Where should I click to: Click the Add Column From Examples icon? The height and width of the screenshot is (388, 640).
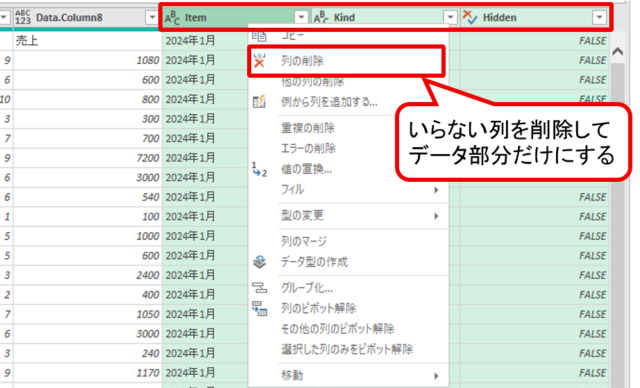pyautogui.click(x=259, y=101)
